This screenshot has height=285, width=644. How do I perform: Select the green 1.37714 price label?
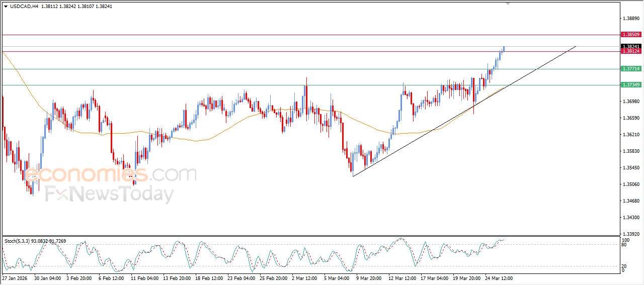point(630,69)
